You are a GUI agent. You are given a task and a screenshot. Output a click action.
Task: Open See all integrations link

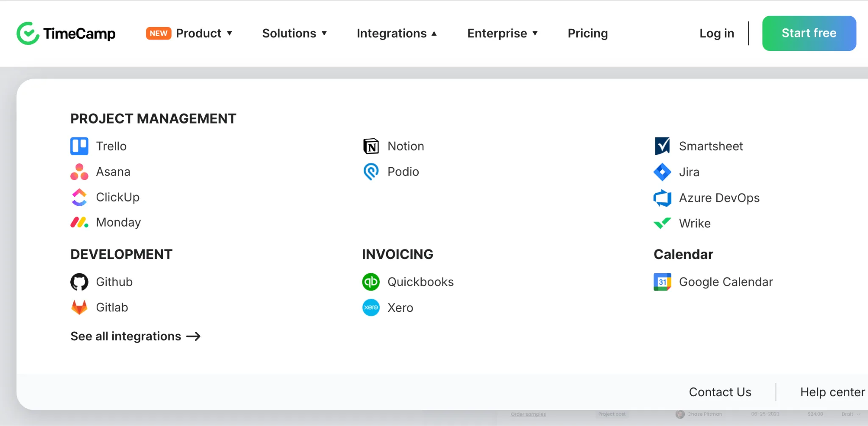point(135,336)
